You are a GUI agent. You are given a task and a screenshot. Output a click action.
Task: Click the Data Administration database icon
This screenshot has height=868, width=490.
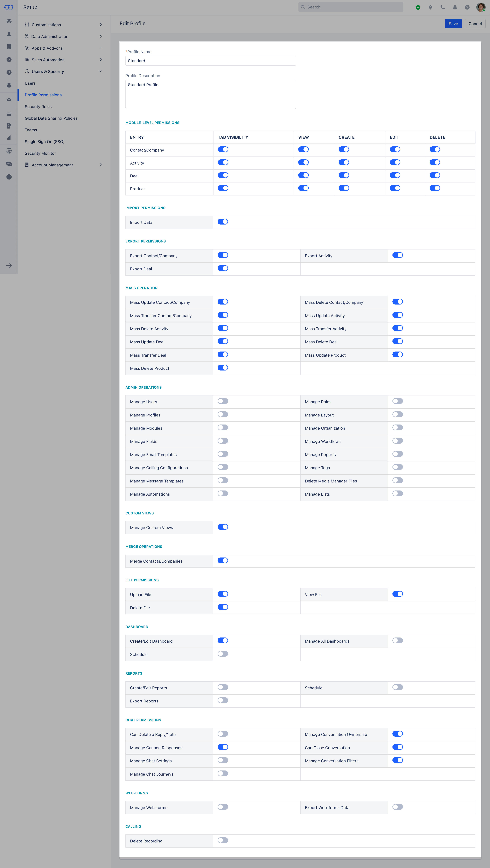tap(27, 36)
